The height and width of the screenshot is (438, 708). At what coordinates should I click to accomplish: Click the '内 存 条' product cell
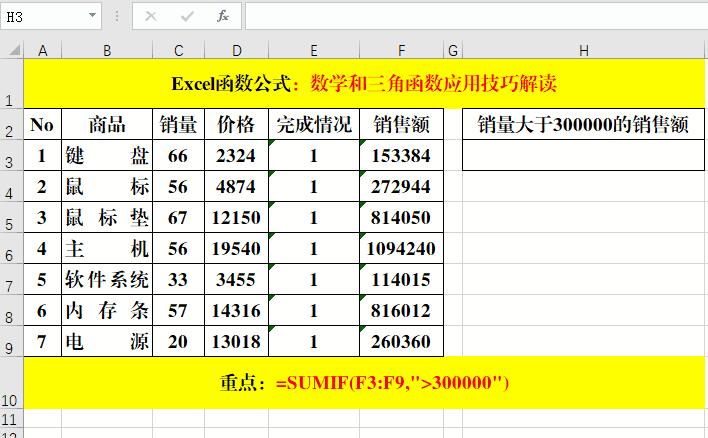(107, 310)
